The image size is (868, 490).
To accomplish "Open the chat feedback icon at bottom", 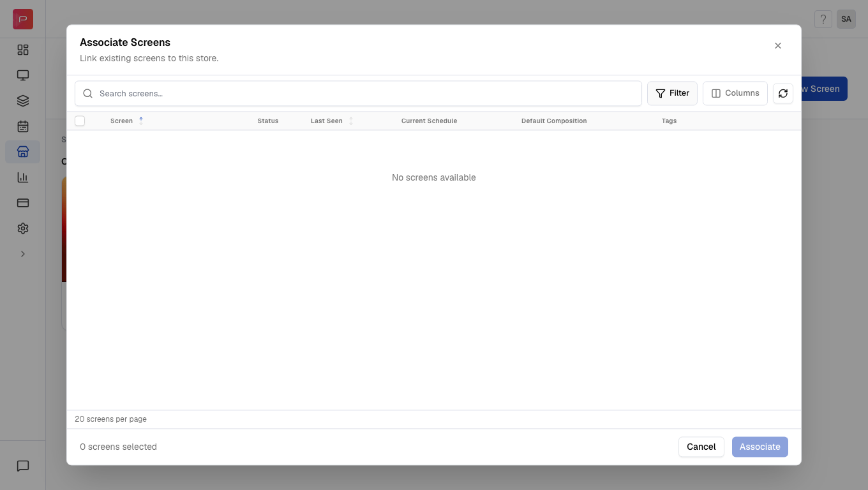I will point(23,466).
